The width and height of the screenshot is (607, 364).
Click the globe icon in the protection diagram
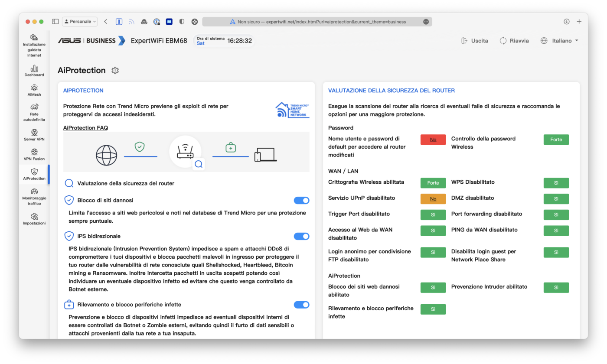106,155
